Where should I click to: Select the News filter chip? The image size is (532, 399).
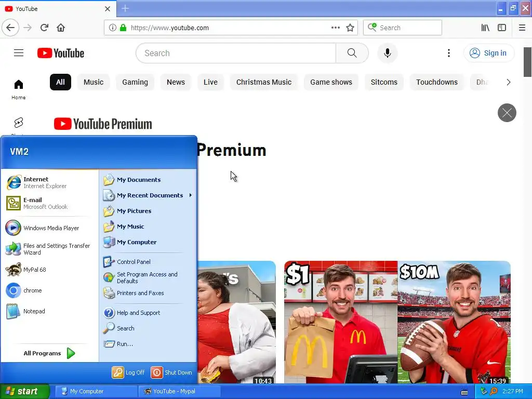(x=176, y=82)
